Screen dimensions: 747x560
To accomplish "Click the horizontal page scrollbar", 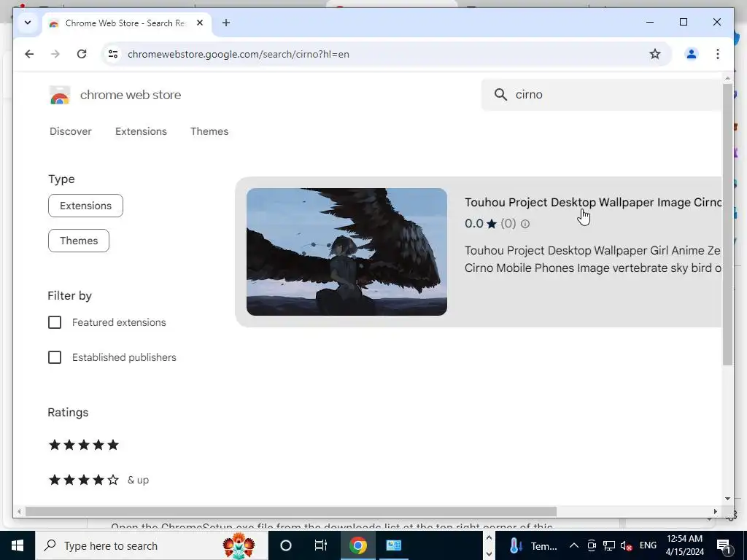I will 290,511.
